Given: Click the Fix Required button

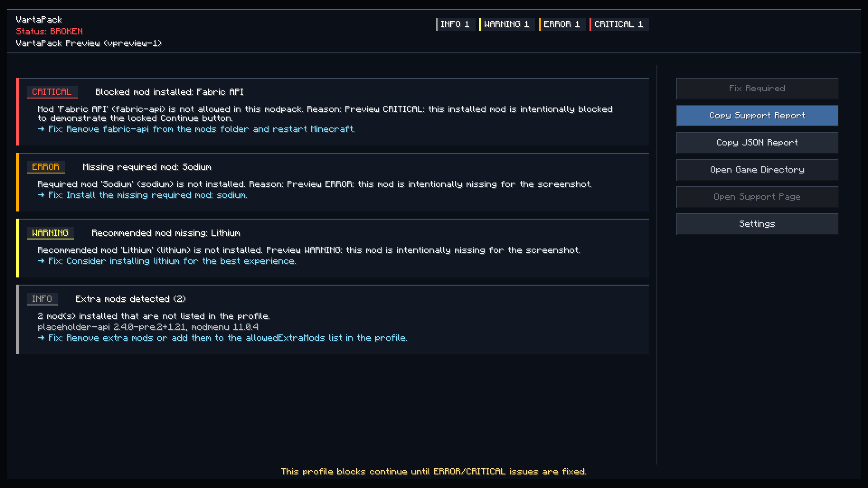Looking at the screenshot, I should 757,89.
